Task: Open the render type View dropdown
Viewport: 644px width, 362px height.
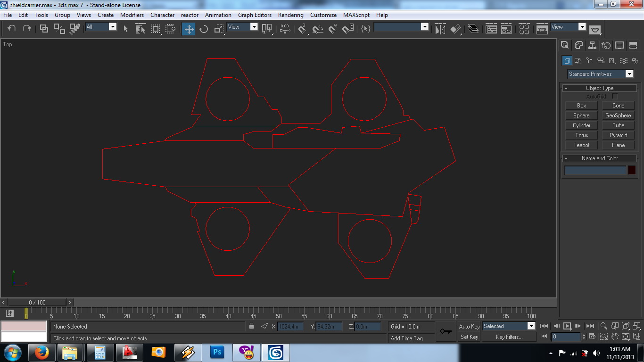Action: click(x=568, y=27)
